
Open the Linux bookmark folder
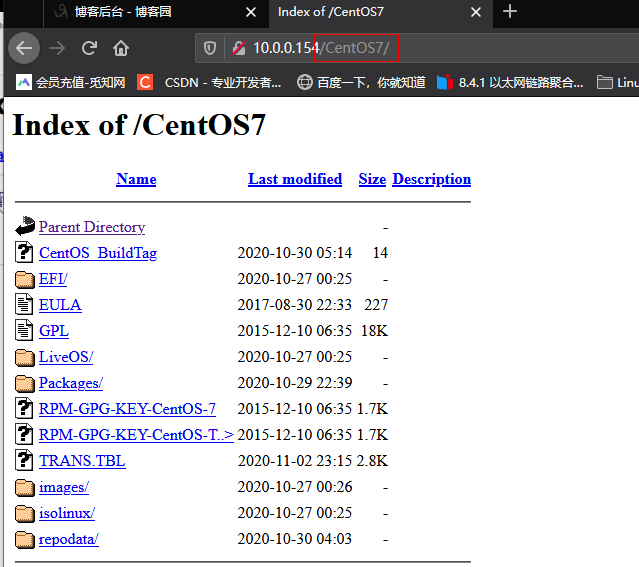point(618,83)
